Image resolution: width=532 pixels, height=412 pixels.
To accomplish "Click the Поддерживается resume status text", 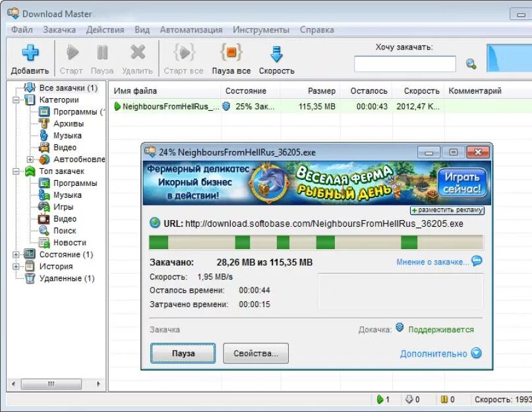I will click(x=441, y=330).
